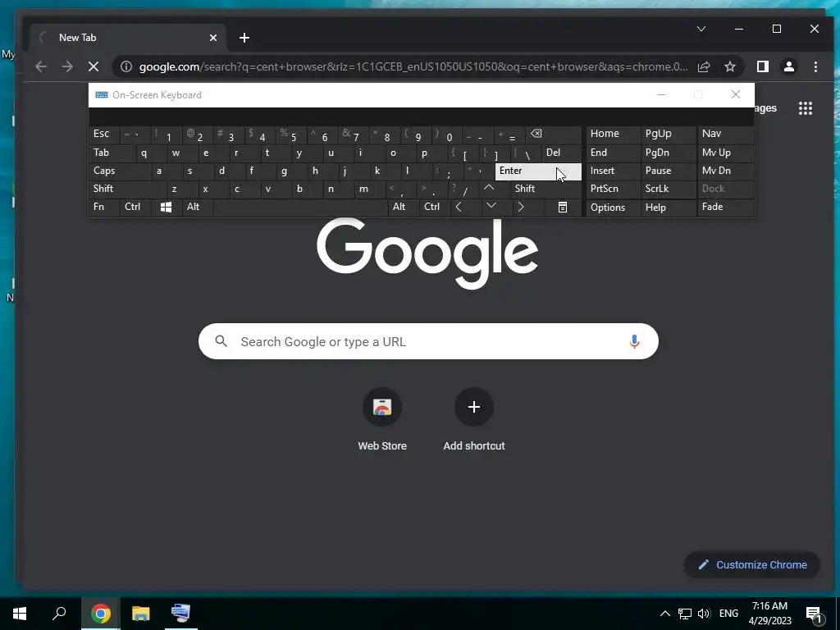Click the Pause key on On-Screen Keyboard
This screenshot has width=840, height=630.
point(667,171)
